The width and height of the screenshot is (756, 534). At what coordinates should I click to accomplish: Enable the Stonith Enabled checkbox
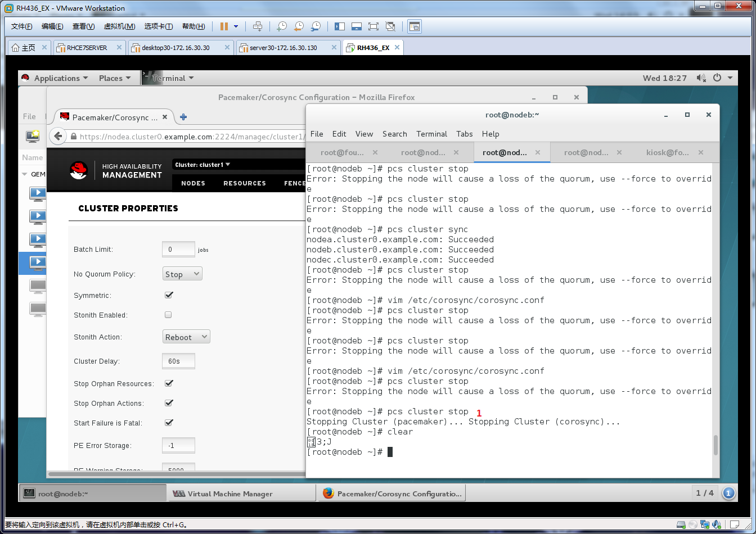point(168,315)
